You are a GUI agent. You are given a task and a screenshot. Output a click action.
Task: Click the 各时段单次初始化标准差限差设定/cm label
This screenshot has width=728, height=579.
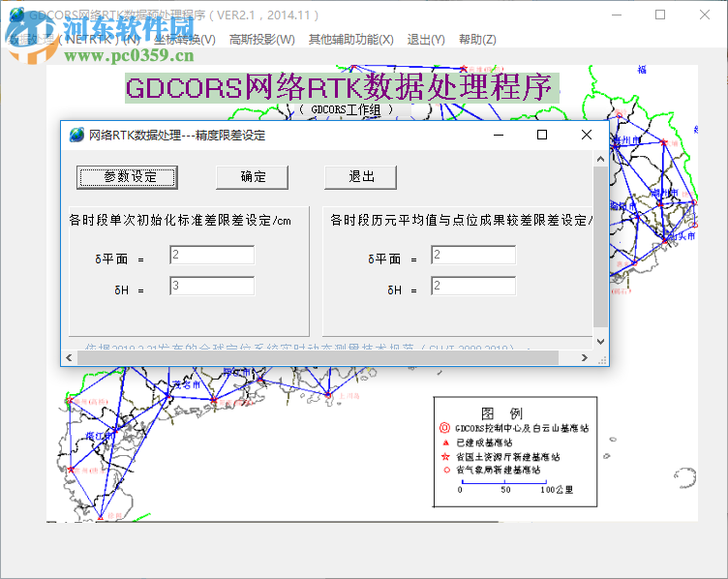(180, 220)
